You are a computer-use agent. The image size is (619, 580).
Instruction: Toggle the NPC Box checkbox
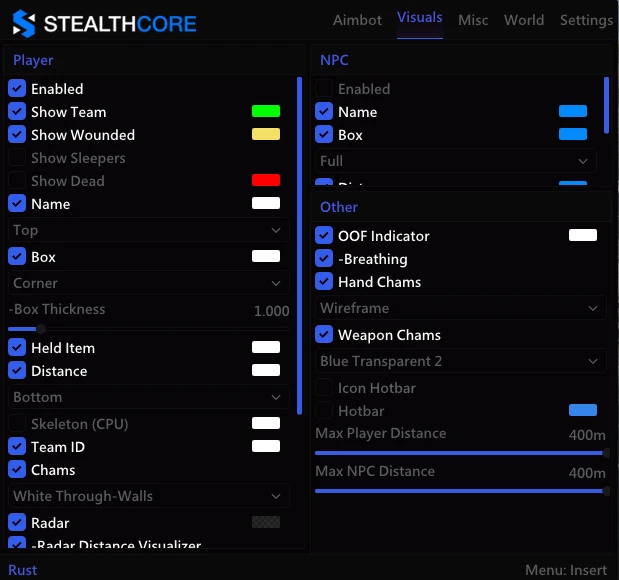pos(324,134)
